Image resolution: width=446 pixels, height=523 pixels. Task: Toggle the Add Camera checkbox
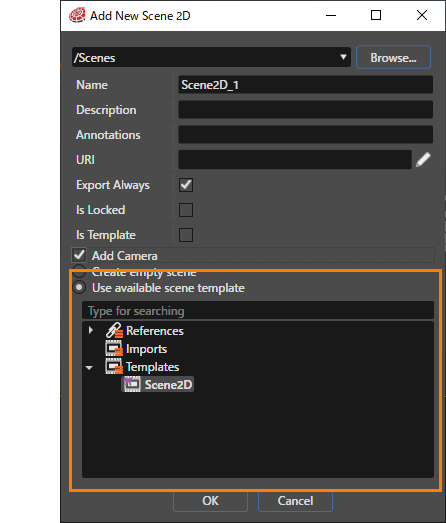(79, 255)
